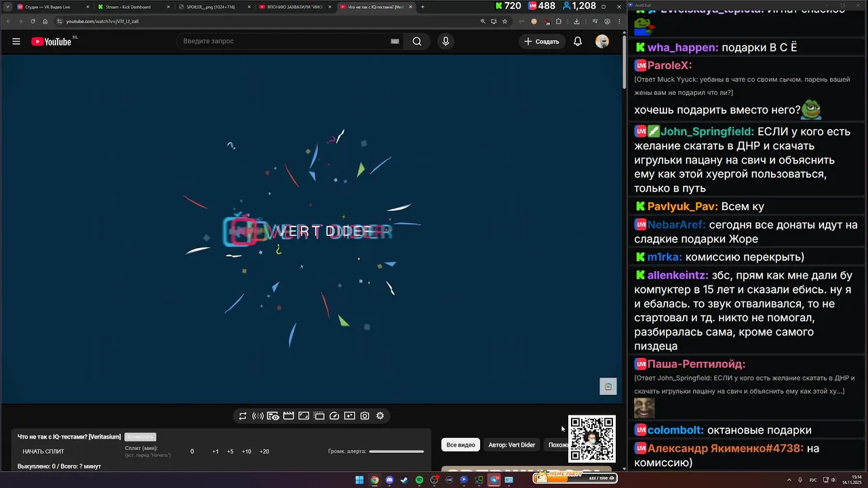
Task: Click the sound waves icon in player toolbar
Action: 258,416
